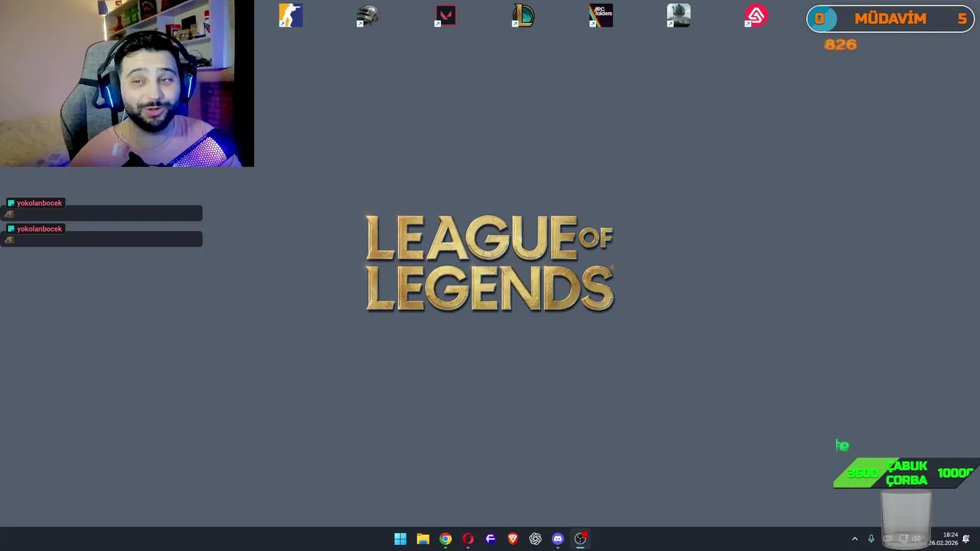Select second yokolanbocek chat username
This screenshot has height=551, width=980.
(x=39, y=229)
